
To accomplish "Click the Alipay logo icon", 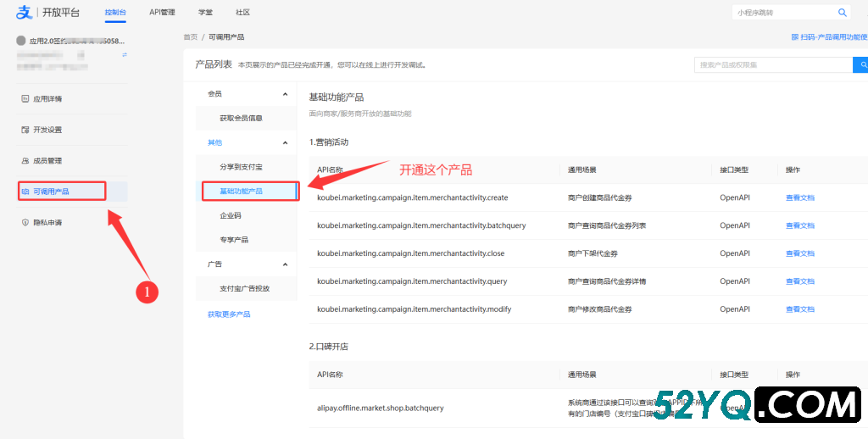I will [25, 12].
